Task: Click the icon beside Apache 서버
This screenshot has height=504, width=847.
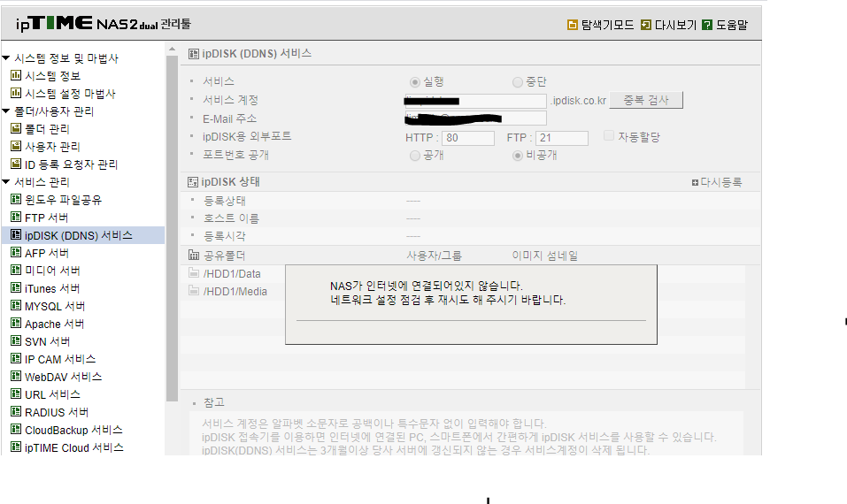Action: [x=16, y=324]
